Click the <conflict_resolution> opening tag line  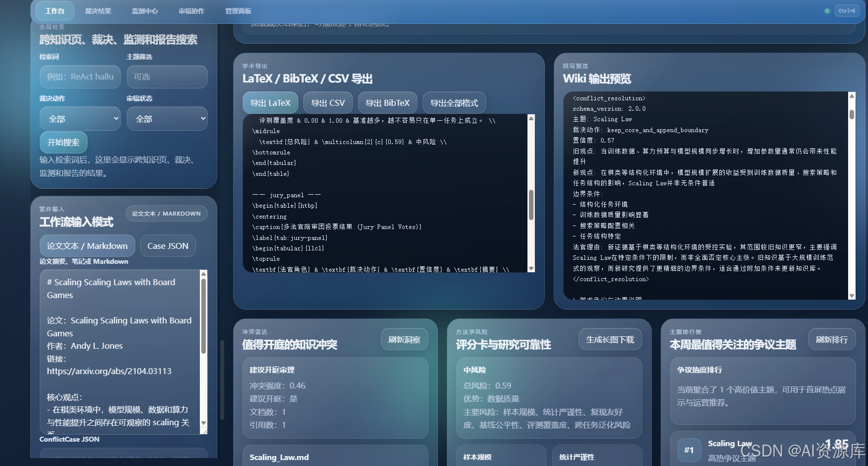pos(609,98)
